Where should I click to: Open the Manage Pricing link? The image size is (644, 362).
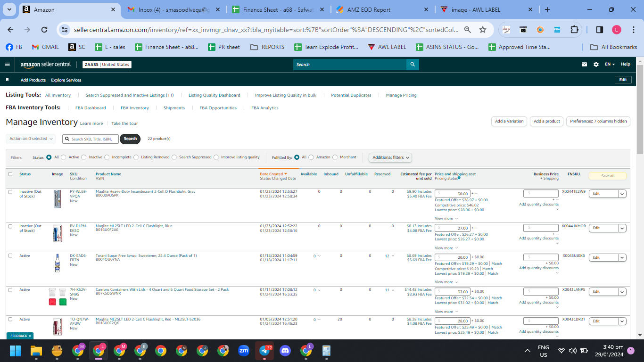[x=401, y=95]
